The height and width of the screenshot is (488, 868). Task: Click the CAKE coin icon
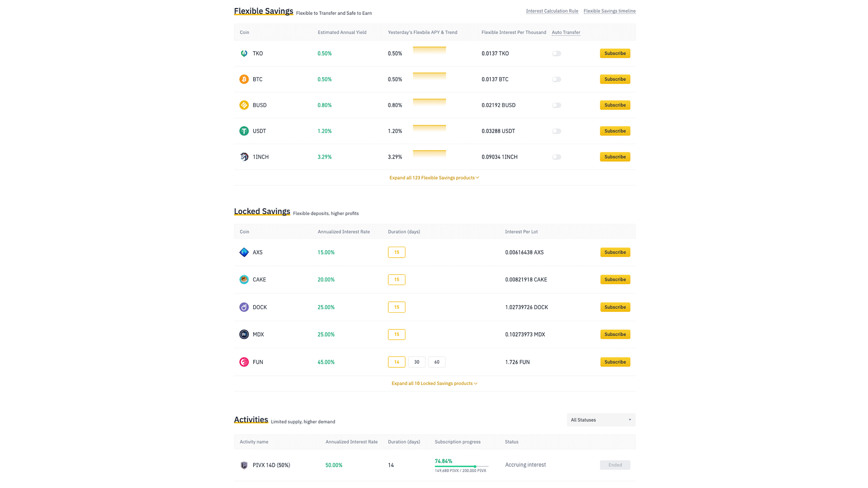pyautogui.click(x=244, y=279)
